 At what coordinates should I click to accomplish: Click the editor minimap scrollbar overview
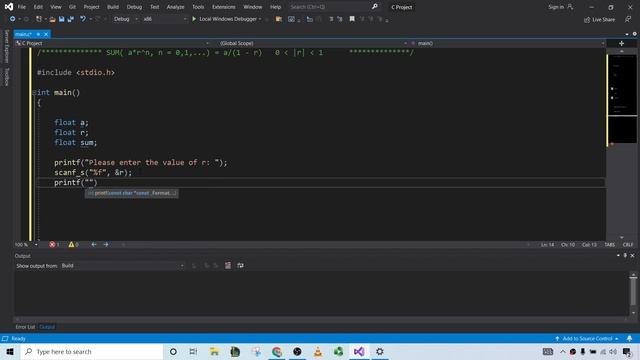click(622, 143)
